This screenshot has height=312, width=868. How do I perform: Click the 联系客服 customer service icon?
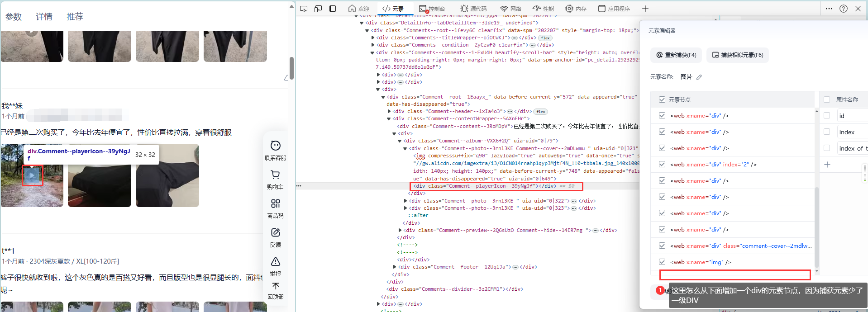275,146
